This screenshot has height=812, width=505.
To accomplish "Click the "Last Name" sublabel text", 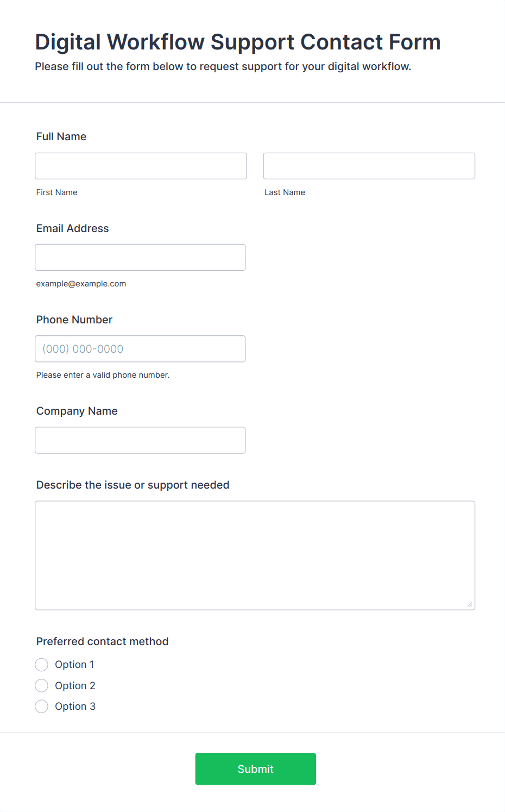I will click(x=285, y=192).
